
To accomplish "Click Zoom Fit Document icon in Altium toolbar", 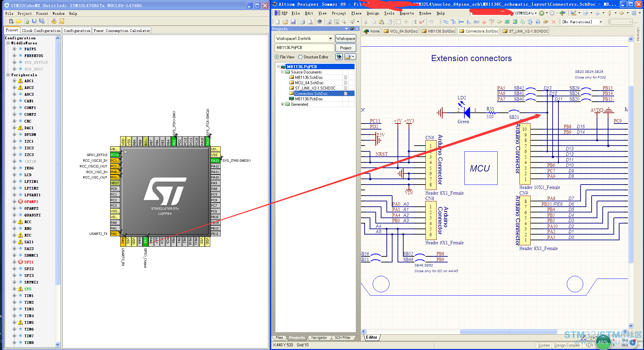I will point(329,22).
